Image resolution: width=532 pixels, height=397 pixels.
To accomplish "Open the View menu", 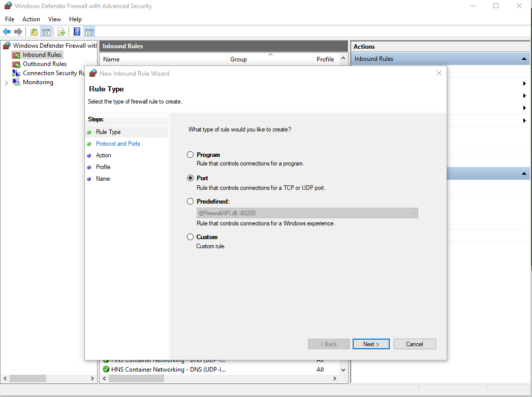I will click(x=54, y=19).
